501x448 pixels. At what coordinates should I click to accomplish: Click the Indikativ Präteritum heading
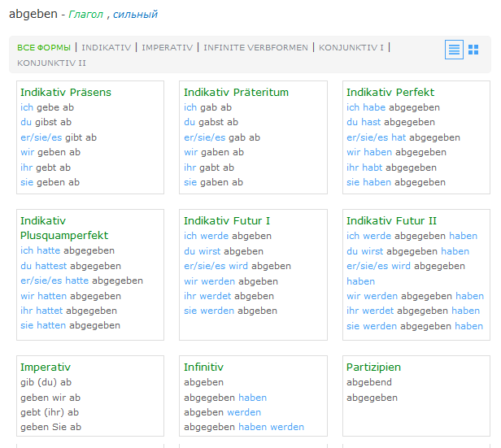[x=236, y=92]
